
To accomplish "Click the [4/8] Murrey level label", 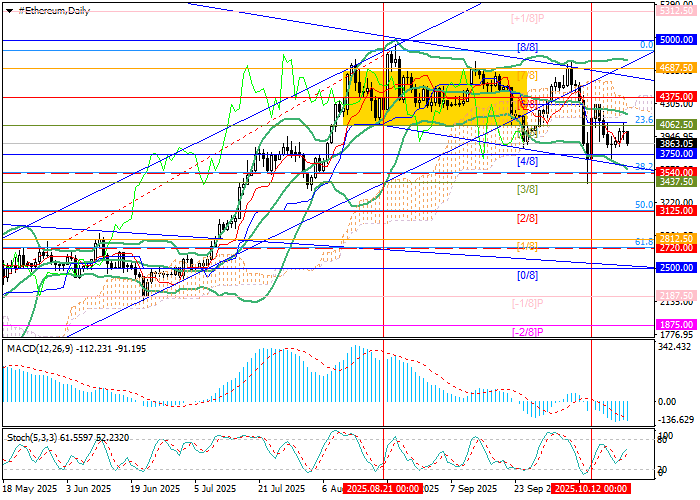I will coord(527,161).
